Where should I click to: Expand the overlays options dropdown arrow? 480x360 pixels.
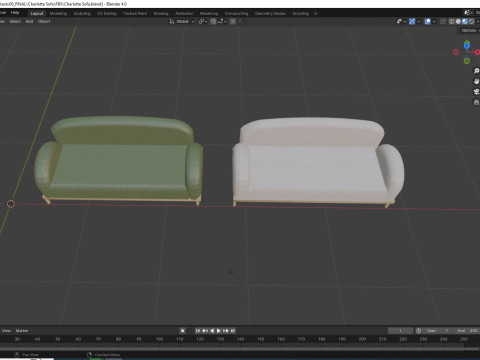(434, 21)
